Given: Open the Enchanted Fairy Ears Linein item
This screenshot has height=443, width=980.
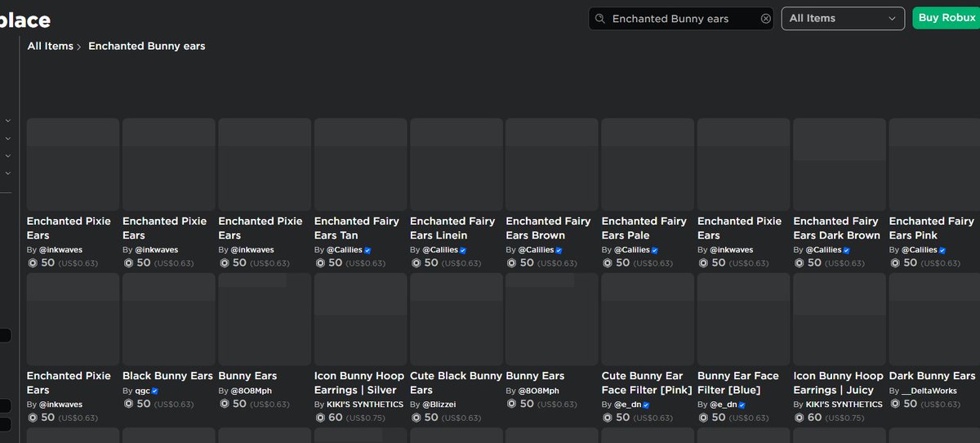Looking at the screenshot, I should [452, 228].
